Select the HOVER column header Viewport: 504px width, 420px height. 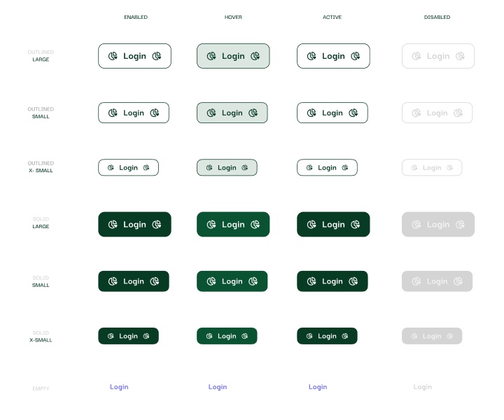(x=233, y=17)
